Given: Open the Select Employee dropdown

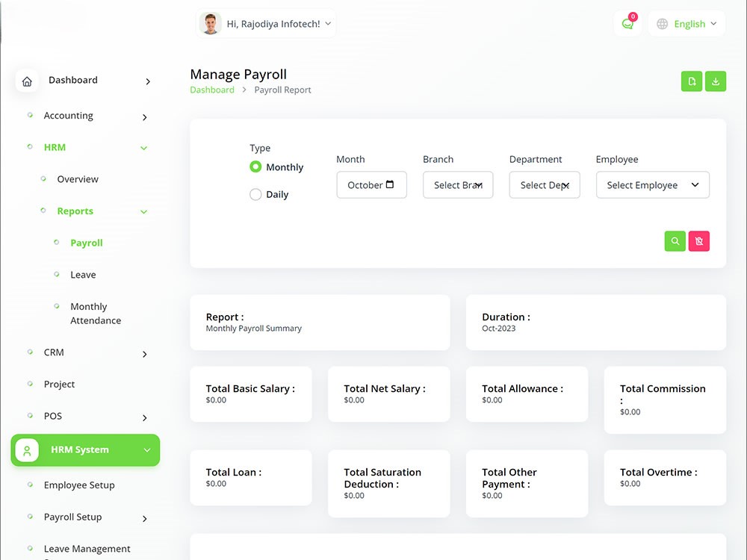Looking at the screenshot, I should click(x=653, y=184).
